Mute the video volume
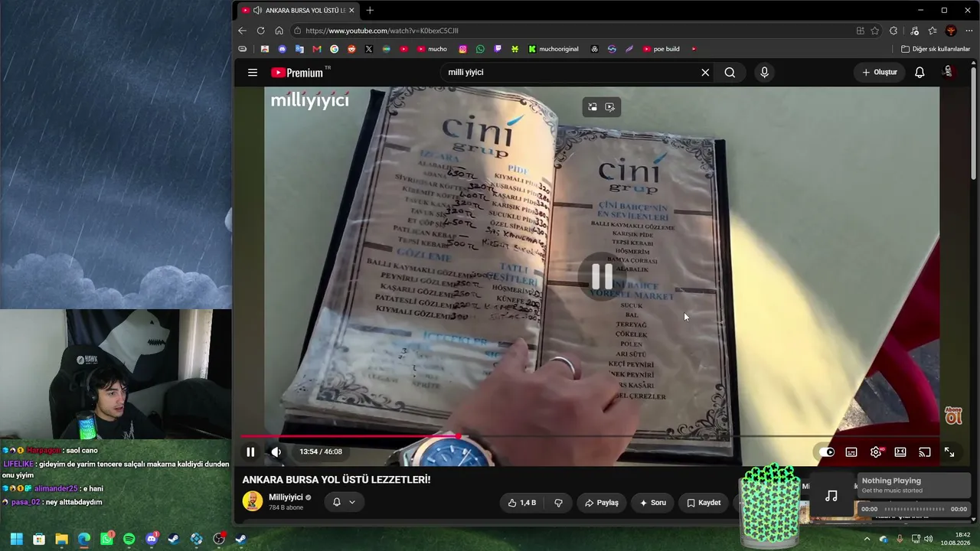 (x=276, y=452)
